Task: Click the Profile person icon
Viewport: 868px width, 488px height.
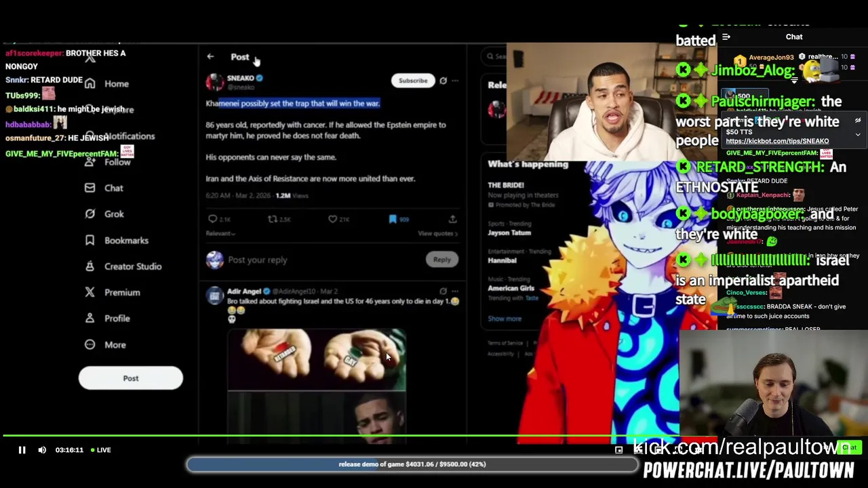Action: tap(90, 319)
